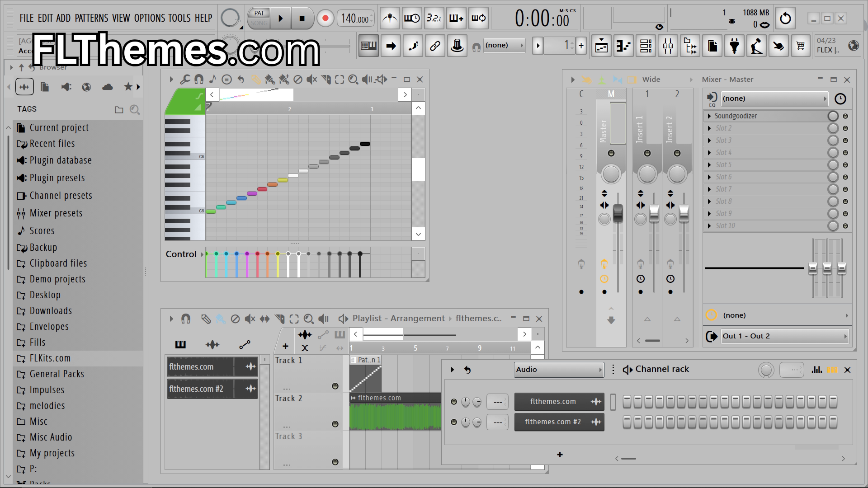Click the Master channel volume fader
Image resolution: width=868 pixels, height=488 pixels.
click(618, 213)
